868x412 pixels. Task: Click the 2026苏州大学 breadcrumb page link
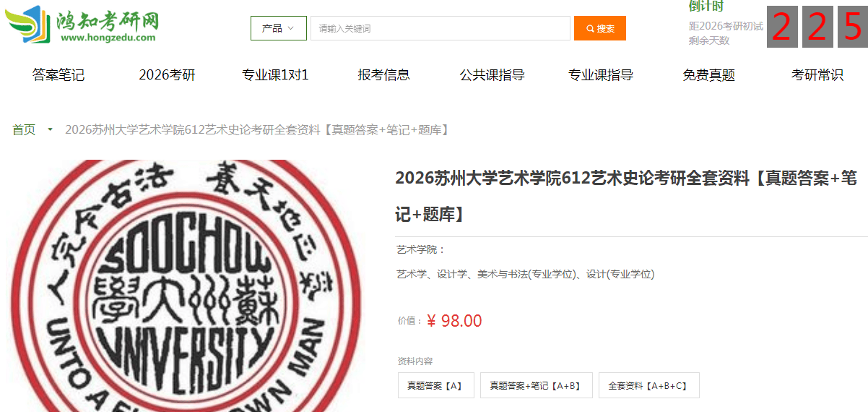[x=259, y=130]
